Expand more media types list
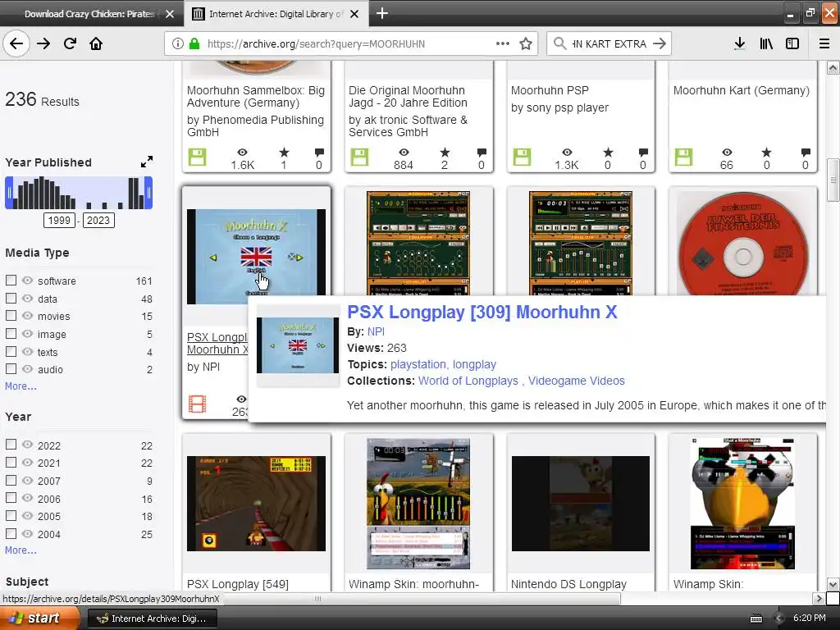This screenshot has width=840, height=630. tap(21, 386)
